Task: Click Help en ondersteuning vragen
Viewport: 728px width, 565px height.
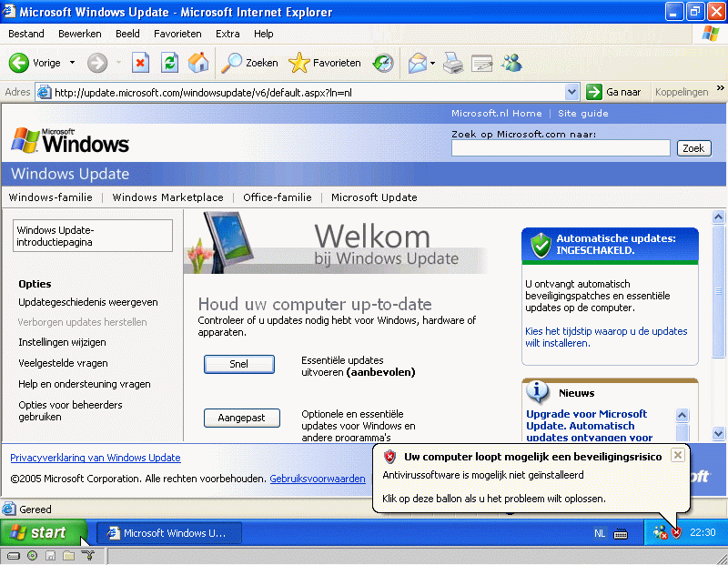Action: pos(85,384)
